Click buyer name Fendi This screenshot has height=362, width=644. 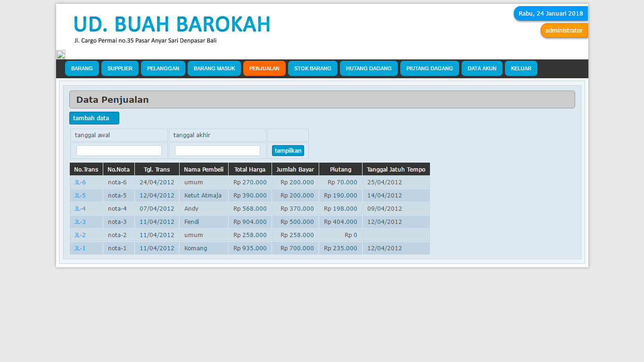[x=192, y=222]
